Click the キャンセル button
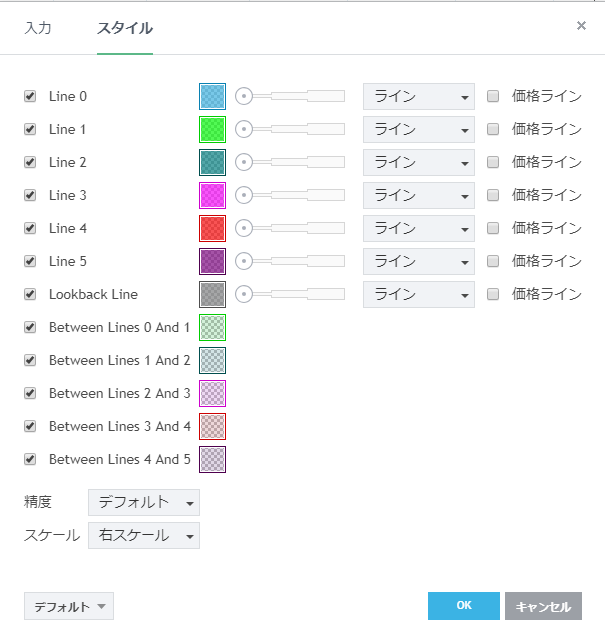The width and height of the screenshot is (605, 642). point(543,606)
